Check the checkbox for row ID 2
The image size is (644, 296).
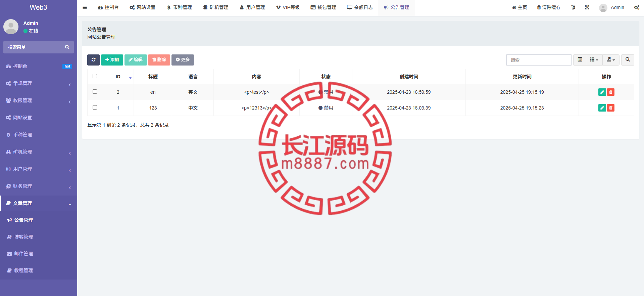point(95,92)
